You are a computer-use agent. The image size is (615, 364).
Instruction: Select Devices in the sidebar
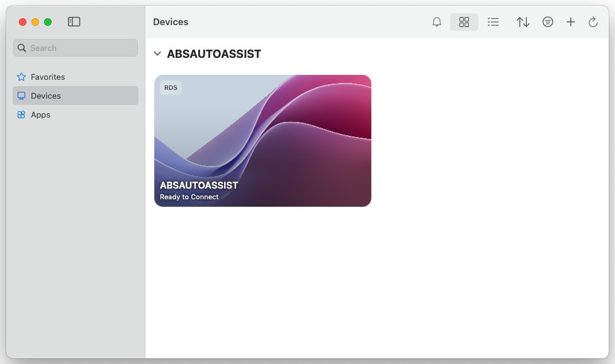46,96
